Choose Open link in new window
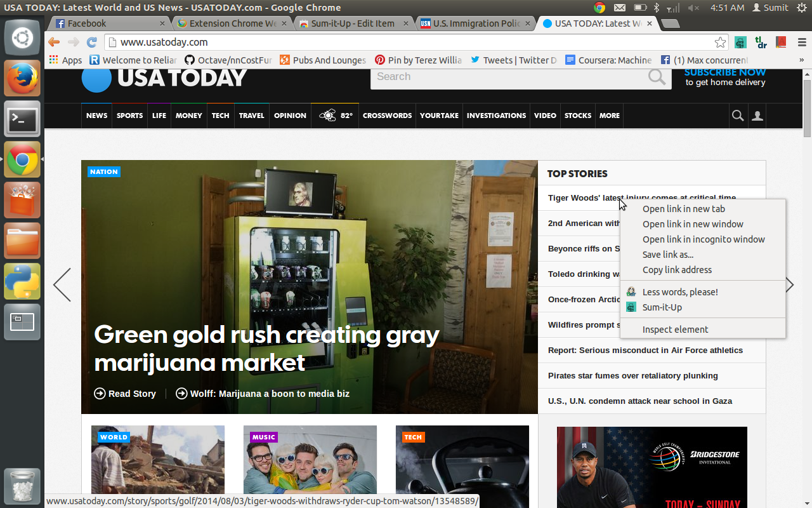 703,224
